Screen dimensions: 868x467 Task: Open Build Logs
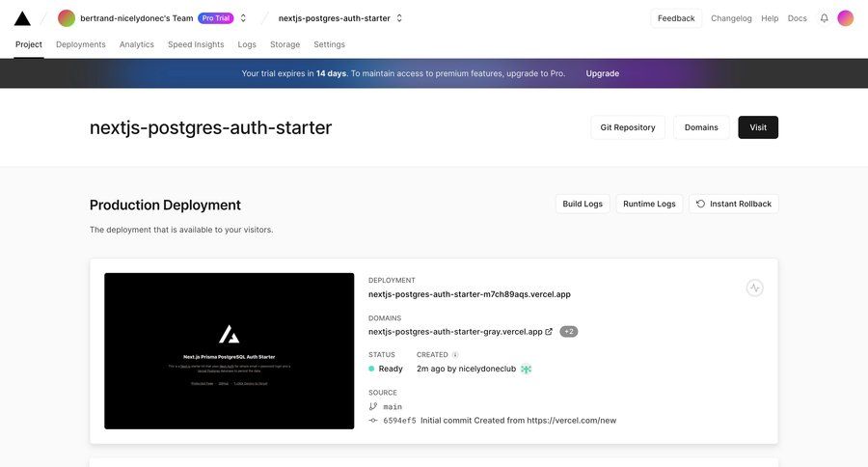(x=583, y=204)
